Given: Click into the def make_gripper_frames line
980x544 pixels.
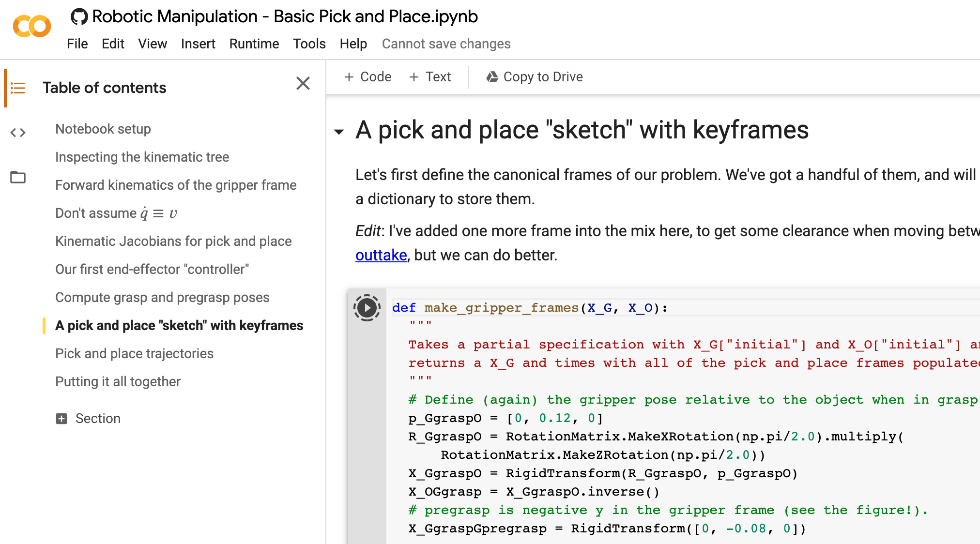Looking at the screenshot, I should point(530,308).
